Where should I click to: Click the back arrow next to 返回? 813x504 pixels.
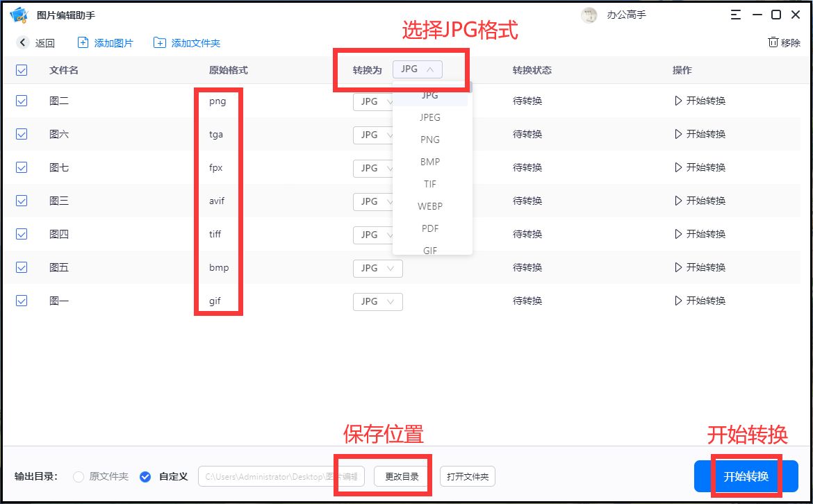click(21, 42)
